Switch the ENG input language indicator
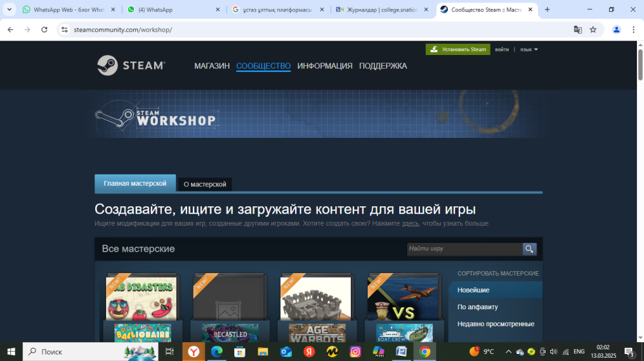644x361 pixels. 579,351
